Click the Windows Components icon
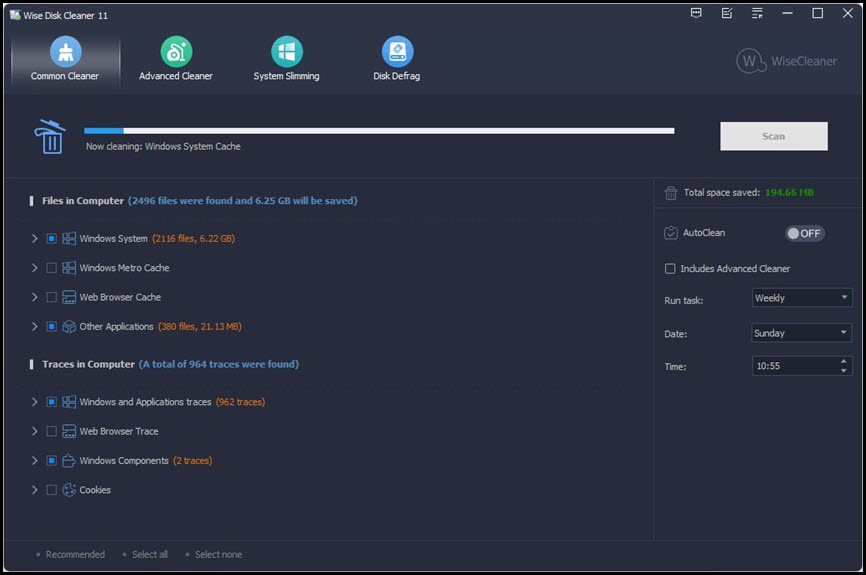Viewport: 866px width, 575px height. 69,461
